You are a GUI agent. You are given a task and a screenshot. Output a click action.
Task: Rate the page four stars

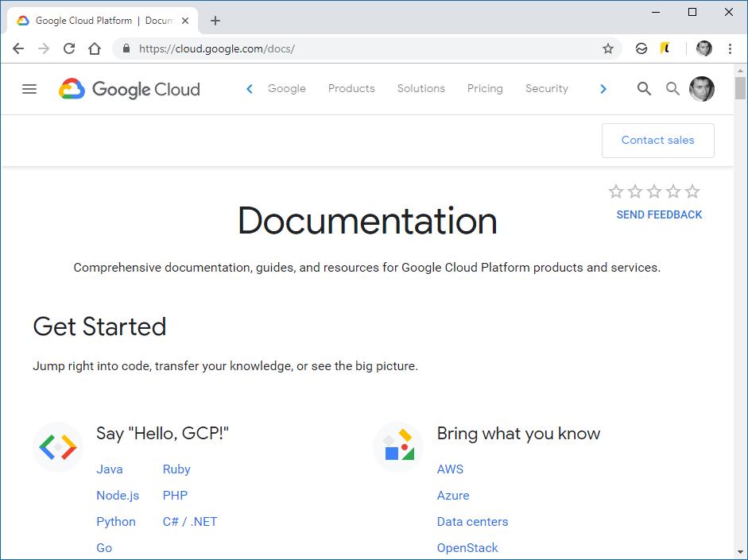(x=673, y=191)
